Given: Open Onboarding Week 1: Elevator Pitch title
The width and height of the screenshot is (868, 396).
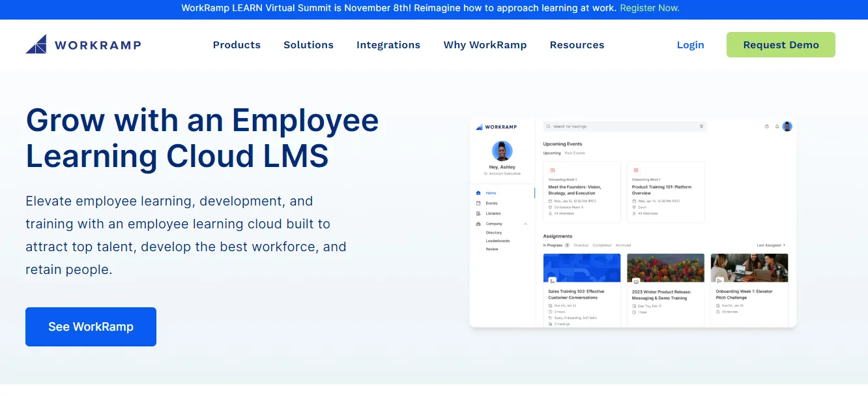Looking at the screenshot, I should 744,294.
